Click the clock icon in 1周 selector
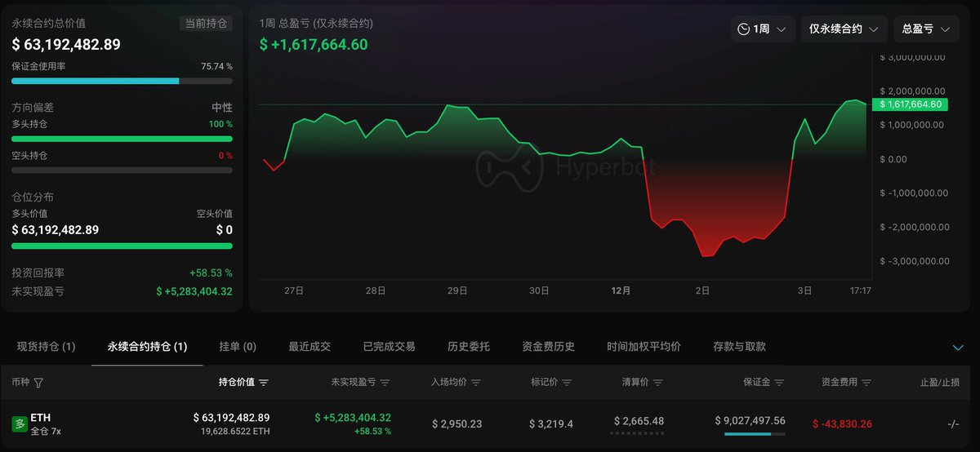This screenshot has height=452, width=980. (743, 29)
